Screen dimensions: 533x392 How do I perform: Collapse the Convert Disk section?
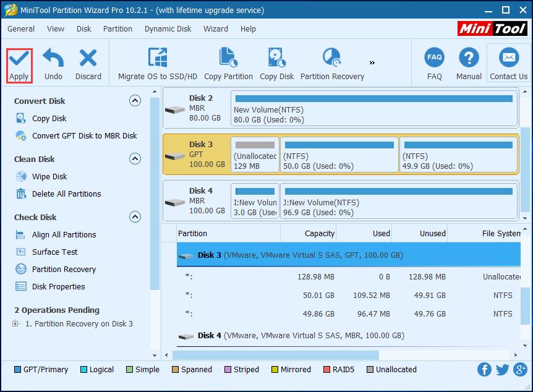(x=135, y=101)
